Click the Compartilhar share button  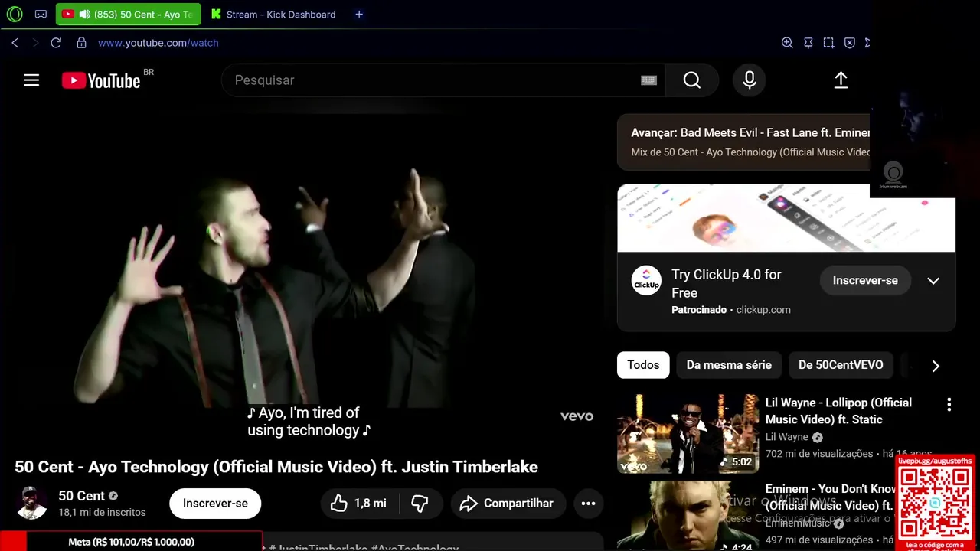pyautogui.click(x=508, y=503)
